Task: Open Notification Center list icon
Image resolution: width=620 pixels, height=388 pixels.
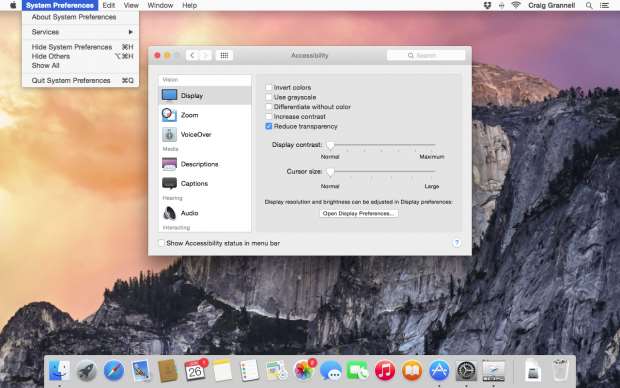Action: tap(604, 5)
